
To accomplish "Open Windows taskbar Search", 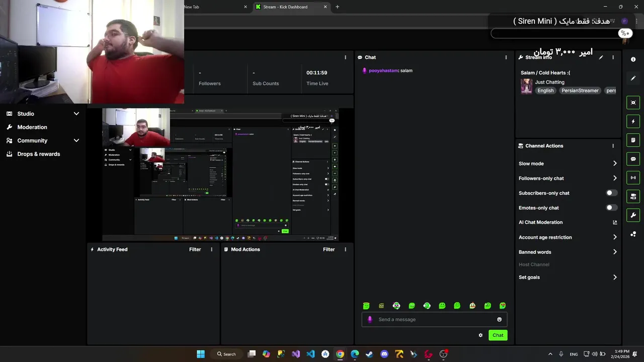I will point(226,354).
